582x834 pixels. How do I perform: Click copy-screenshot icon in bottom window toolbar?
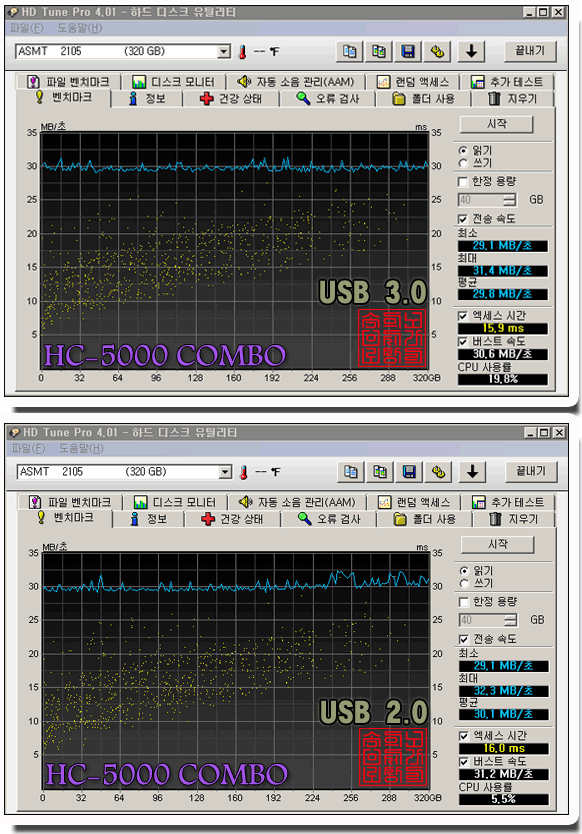click(380, 472)
